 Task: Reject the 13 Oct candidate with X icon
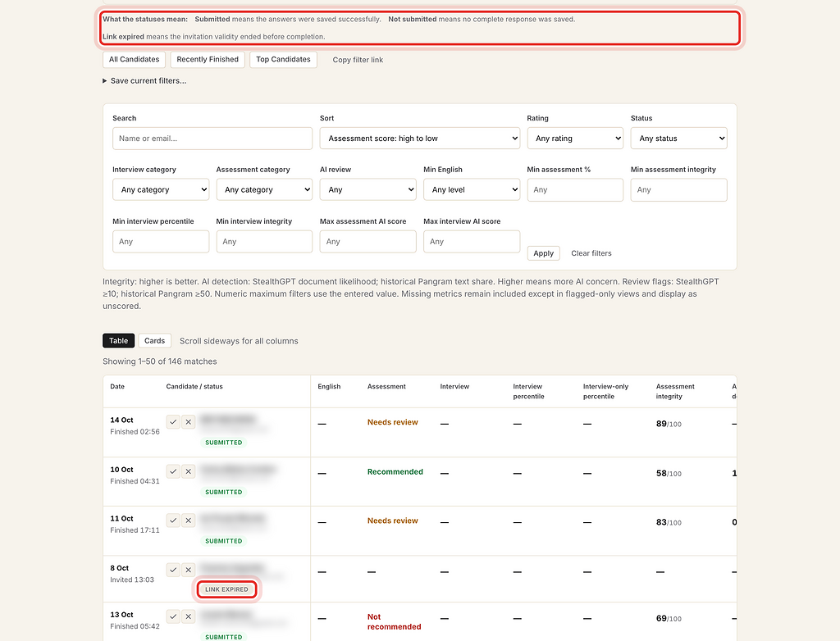[x=188, y=616]
